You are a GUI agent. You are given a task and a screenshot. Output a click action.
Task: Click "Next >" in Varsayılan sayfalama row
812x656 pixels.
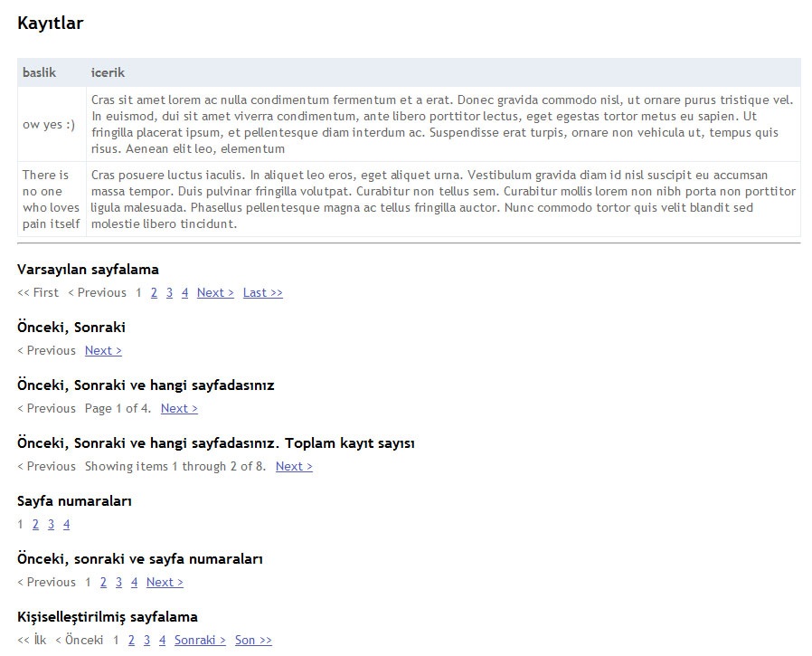pyautogui.click(x=215, y=292)
